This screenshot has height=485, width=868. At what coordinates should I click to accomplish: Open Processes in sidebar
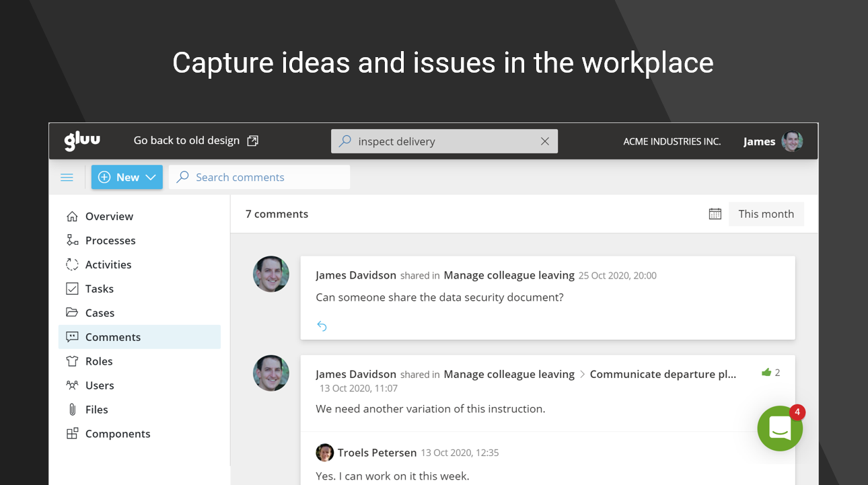110,241
